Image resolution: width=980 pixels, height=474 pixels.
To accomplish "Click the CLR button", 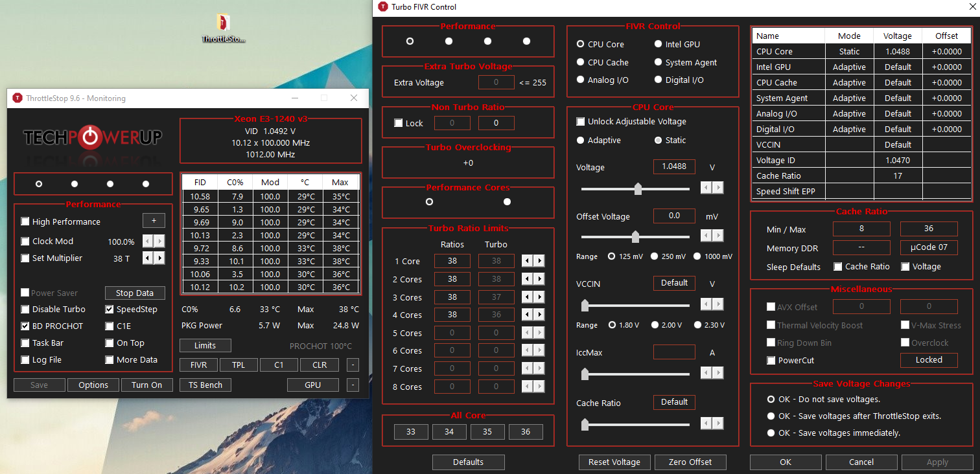I will click(x=320, y=365).
